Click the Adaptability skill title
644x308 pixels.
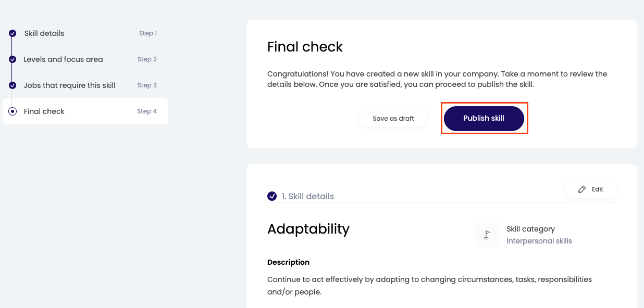pos(308,229)
